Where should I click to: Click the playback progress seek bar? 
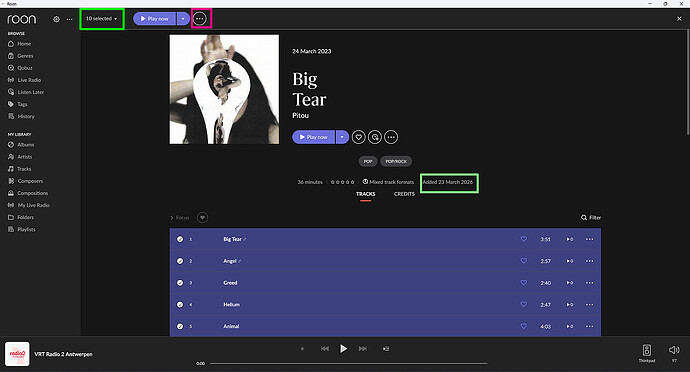349,364
